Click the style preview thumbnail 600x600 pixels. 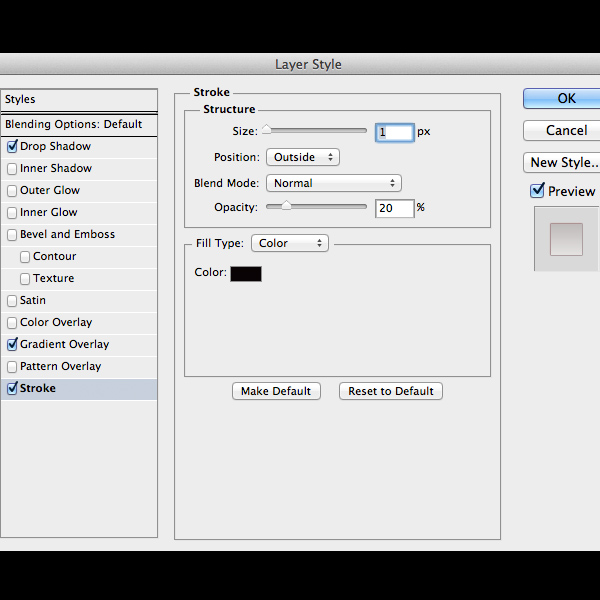[566, 239]
